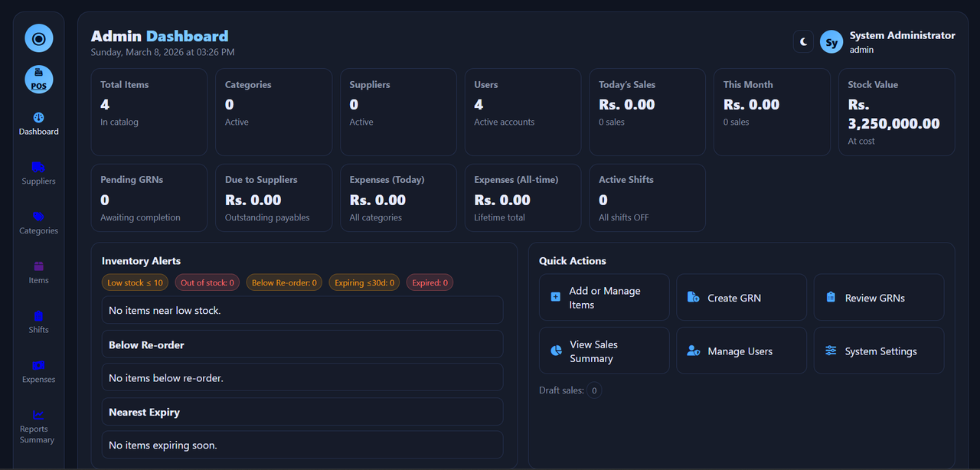Open the Expenses (All-time) card
This screenshot has height=470, width=980.
523,197
